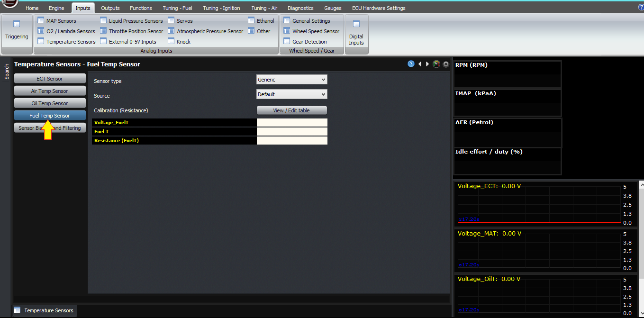Viewport: 644px width, 318px height.
Task: Click Resistance (FuelT) value field
Action: pyautogui.click(x=292, y=140)
